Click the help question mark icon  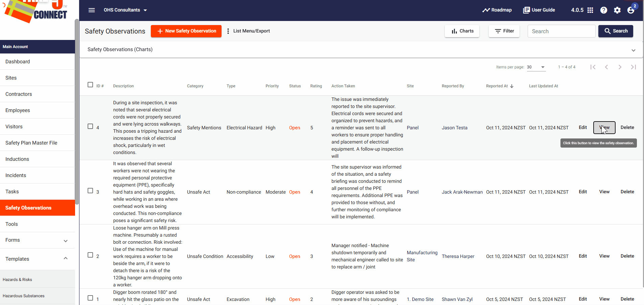click(x=604, y=10)
